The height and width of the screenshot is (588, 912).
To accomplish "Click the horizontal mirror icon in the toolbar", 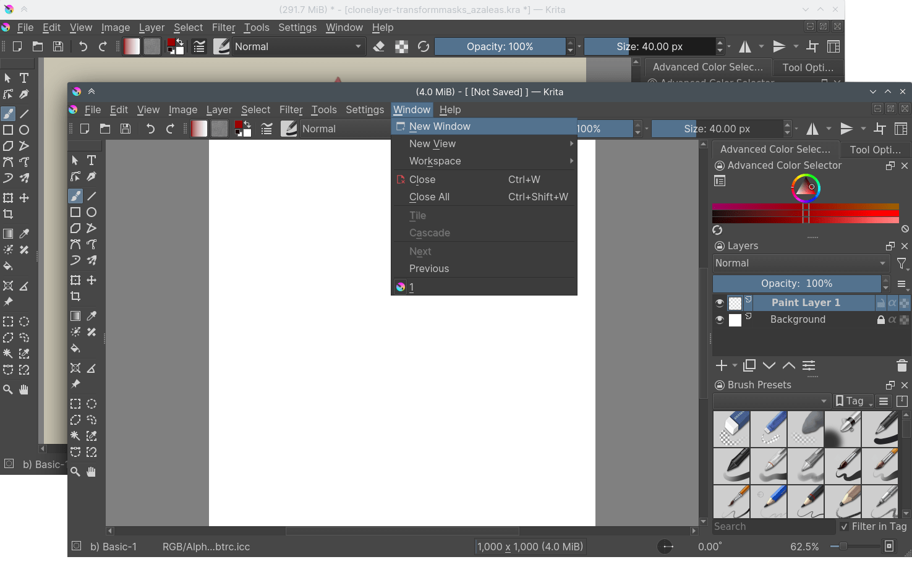I will [812, 129].
